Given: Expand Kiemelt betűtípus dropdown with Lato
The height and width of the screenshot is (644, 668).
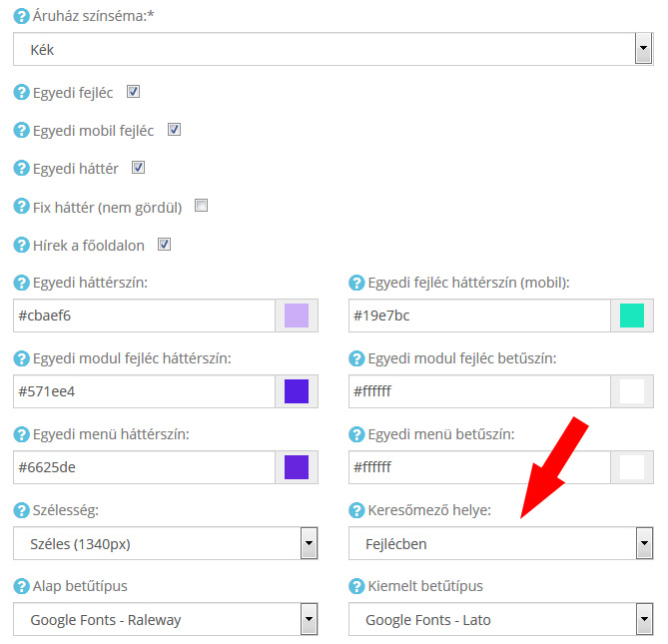Looking at the screenshot, I should (x=501, y=619).
